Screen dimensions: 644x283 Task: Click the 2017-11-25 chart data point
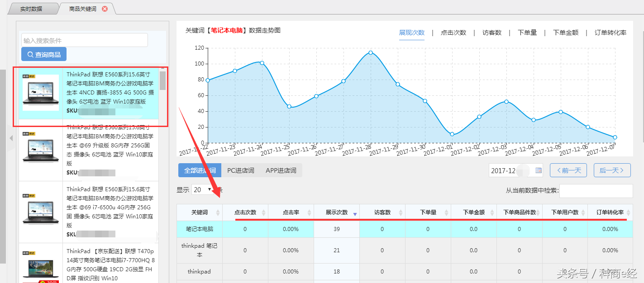289,107
